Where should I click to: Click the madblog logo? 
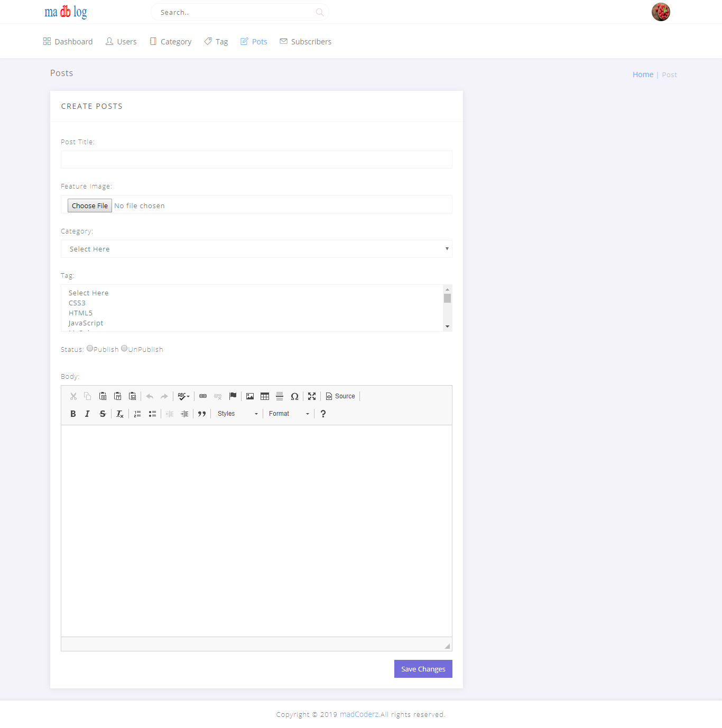pyautogui.click(x=66, y=12)
